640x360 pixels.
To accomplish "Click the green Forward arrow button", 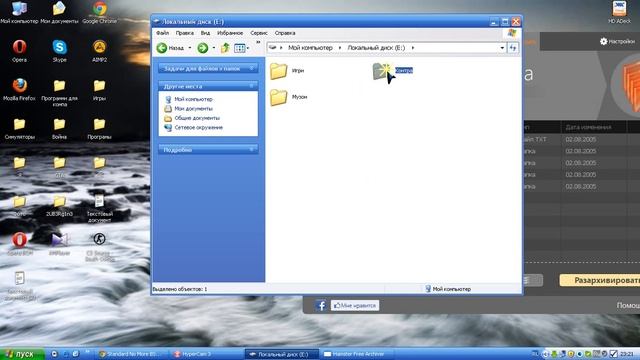I will click(x=202, y=48).
